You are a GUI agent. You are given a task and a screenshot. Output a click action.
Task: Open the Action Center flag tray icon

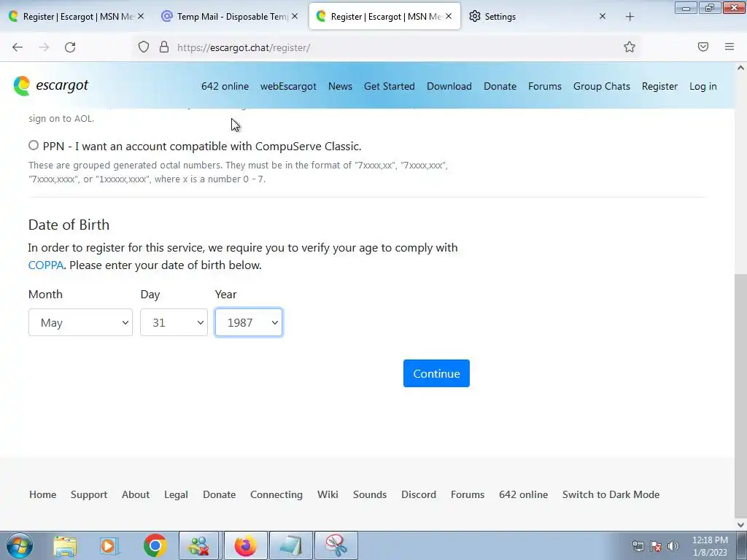(656, 546)
